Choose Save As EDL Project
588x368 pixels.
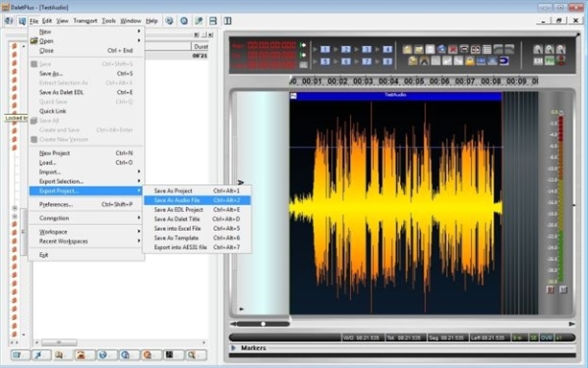coord(198,210)
